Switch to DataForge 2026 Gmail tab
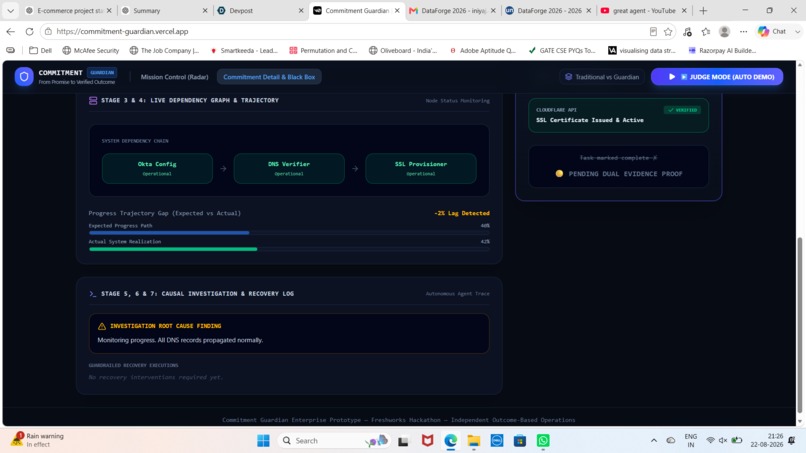This screenshot has height=453, width=806. pyautogui.click(x=452, y=10)
